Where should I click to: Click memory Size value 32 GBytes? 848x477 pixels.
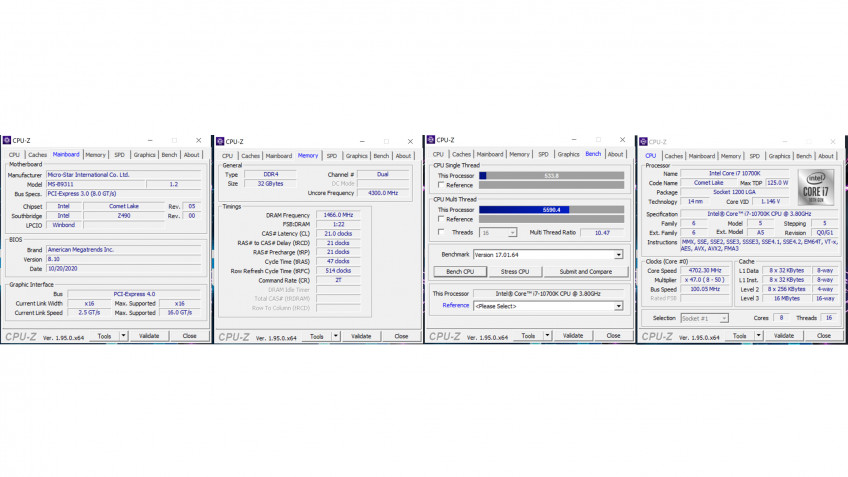270,184
